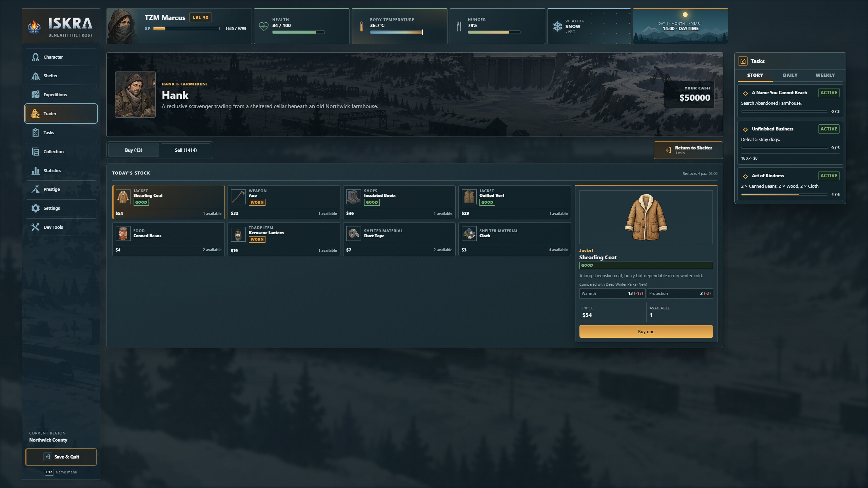This screenshot has height=488, width=868.
Task: Switch to the Sell (1414) tab
Action: pyautogui.click(x=186, y=150)
